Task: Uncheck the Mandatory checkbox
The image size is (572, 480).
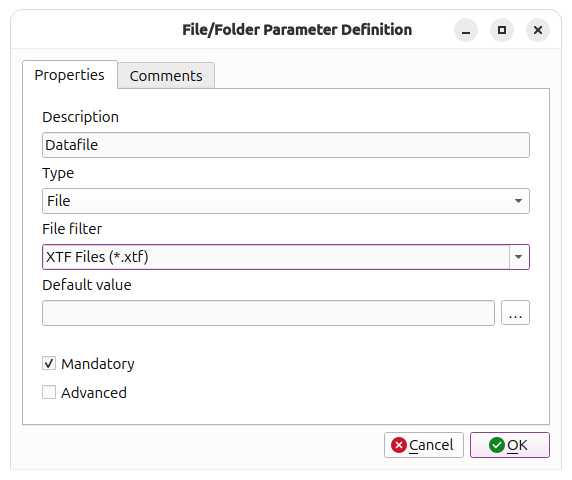Action: coord(49,363)
